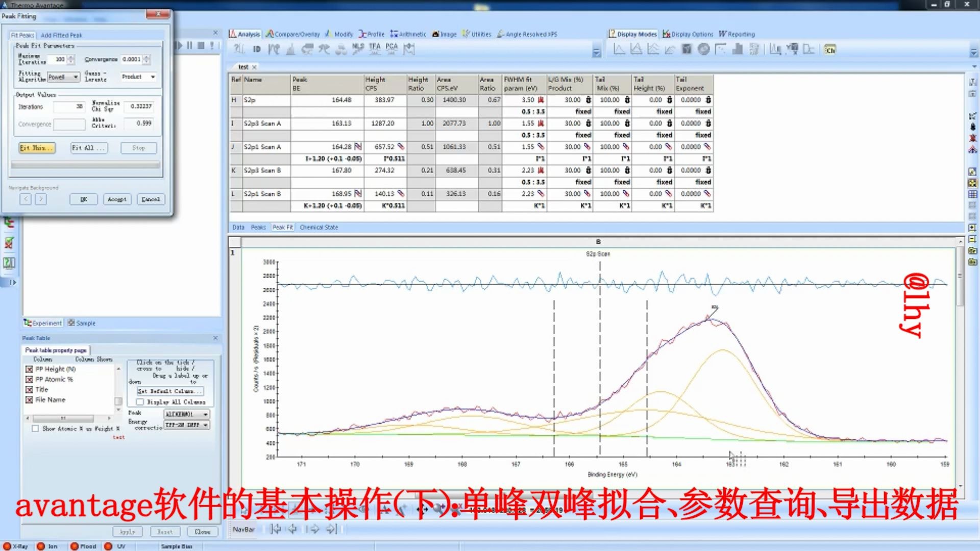Image resolution: width=980 pixels, height=551 pixels.
Task: Click the red check mark icon on left sidebar
Action: tap(9, 243)
